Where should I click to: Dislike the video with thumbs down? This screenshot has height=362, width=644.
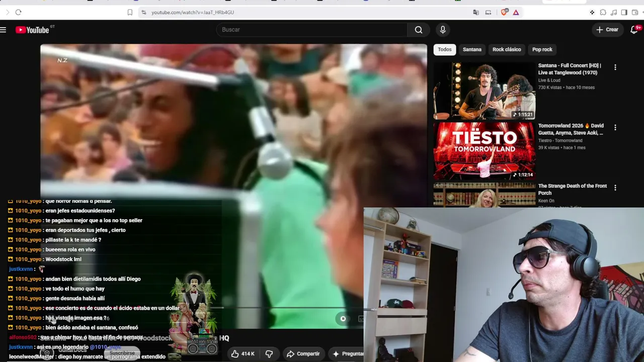269,354
